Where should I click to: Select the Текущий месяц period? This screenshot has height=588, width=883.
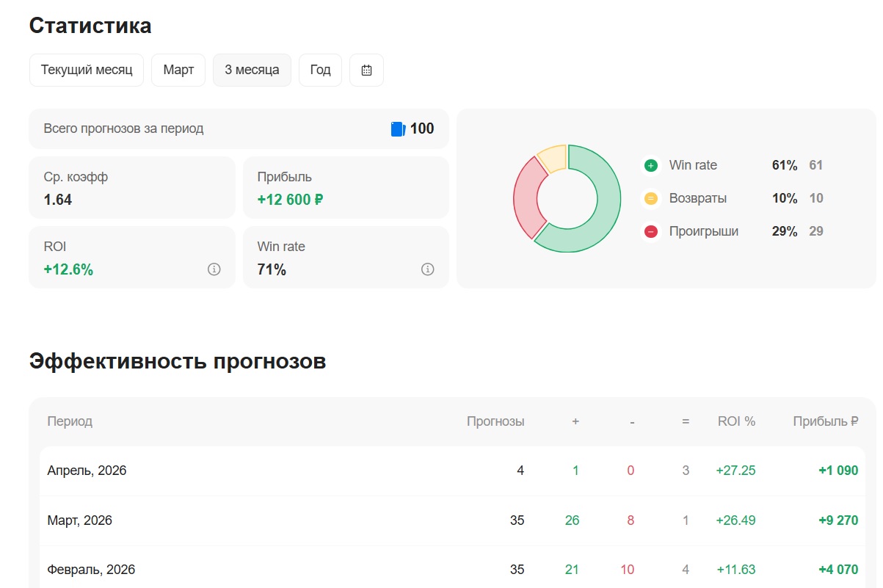(87, 70)
